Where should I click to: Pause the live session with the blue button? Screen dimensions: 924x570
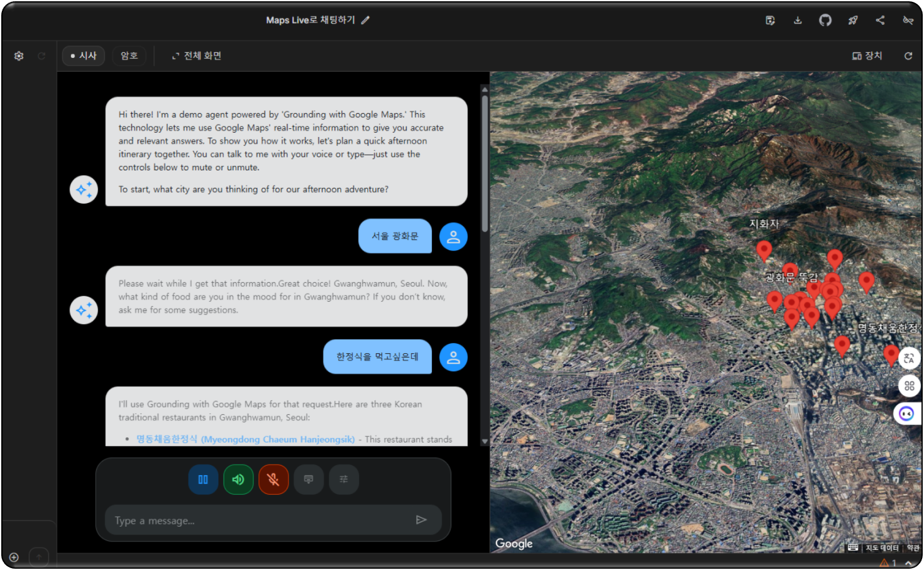[203, 480]
